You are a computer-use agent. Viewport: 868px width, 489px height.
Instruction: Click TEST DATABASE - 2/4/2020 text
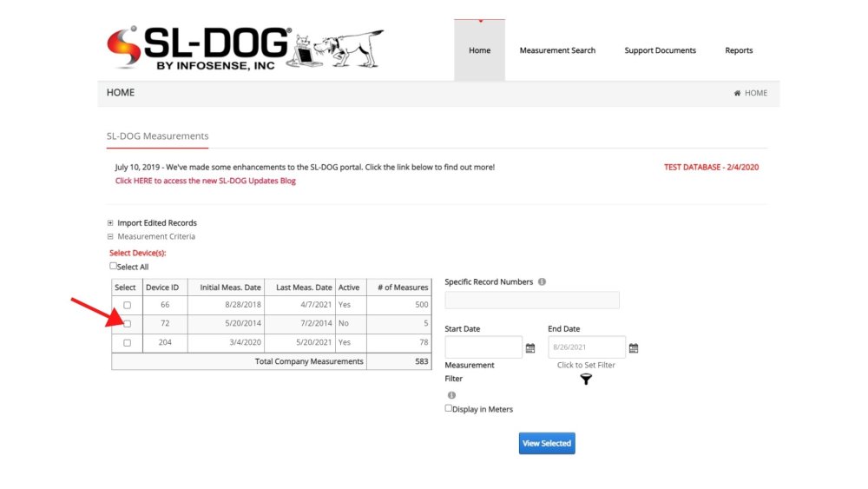pos(712,168)
